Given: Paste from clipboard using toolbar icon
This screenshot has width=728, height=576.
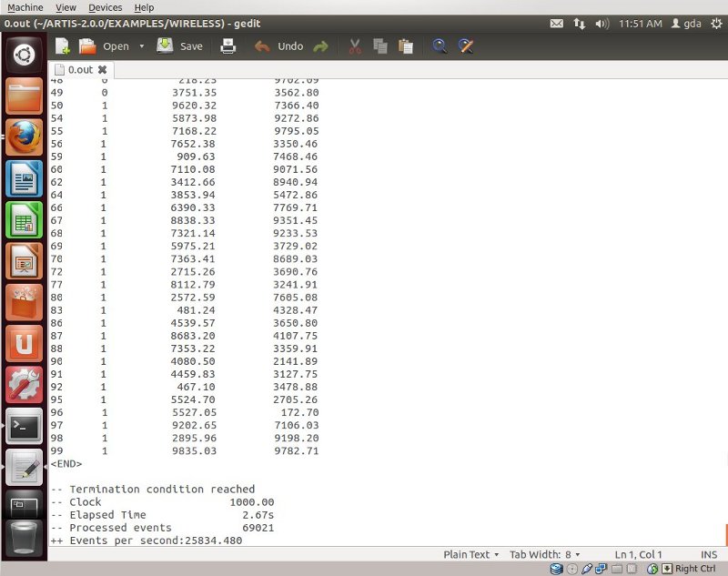Looking at the screenshot, I should (x=406, y=46).
